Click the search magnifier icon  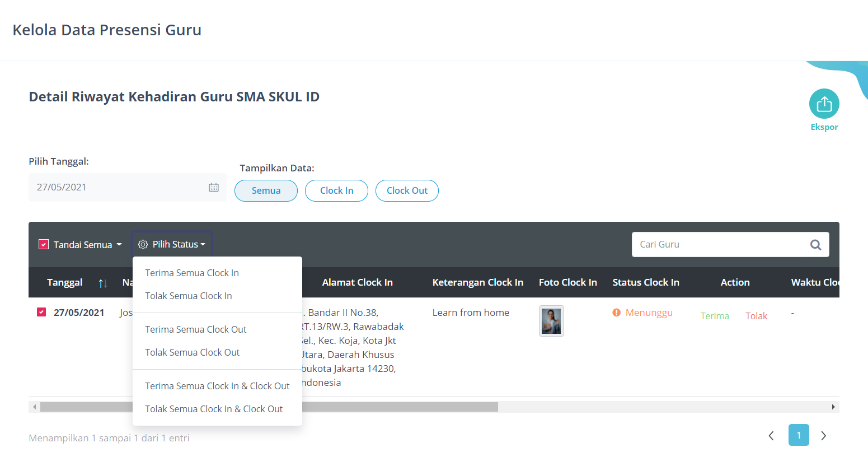click(815, 245)
